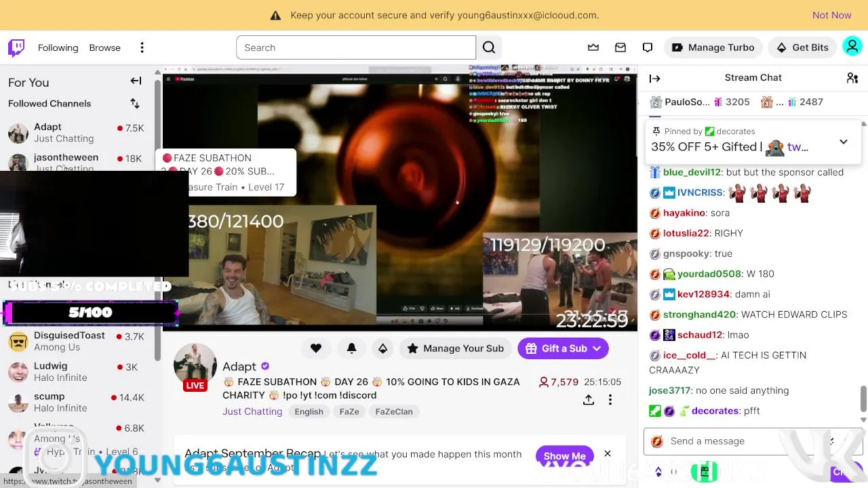The width and height of the screenshot is (868, 488).
Task: Submit search with the magnifier button
Action: (489, 47)
